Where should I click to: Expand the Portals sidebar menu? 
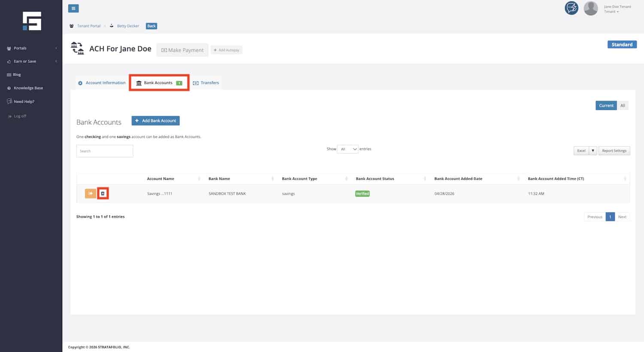31,48
